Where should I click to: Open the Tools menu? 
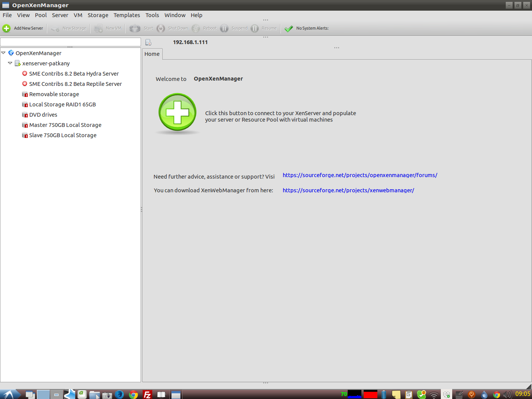click(152, 15)
